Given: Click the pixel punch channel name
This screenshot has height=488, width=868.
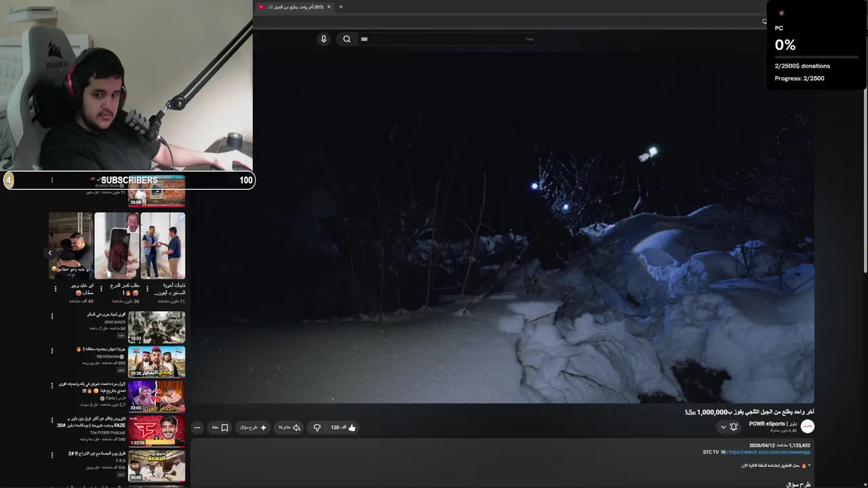Looking at the screenshot, I should coord(115,322).
